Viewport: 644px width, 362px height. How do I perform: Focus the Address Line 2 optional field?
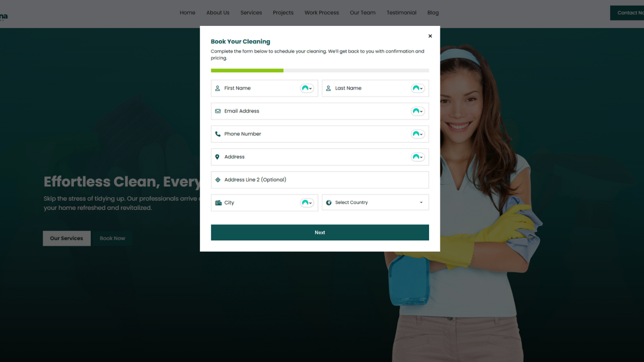[x=321, y=180]
